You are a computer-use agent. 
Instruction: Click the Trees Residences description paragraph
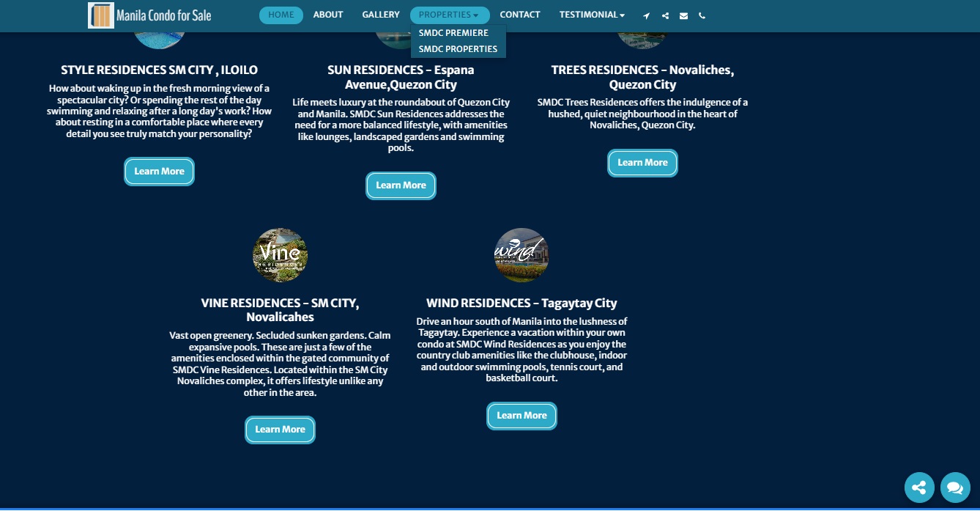point(642,114)
